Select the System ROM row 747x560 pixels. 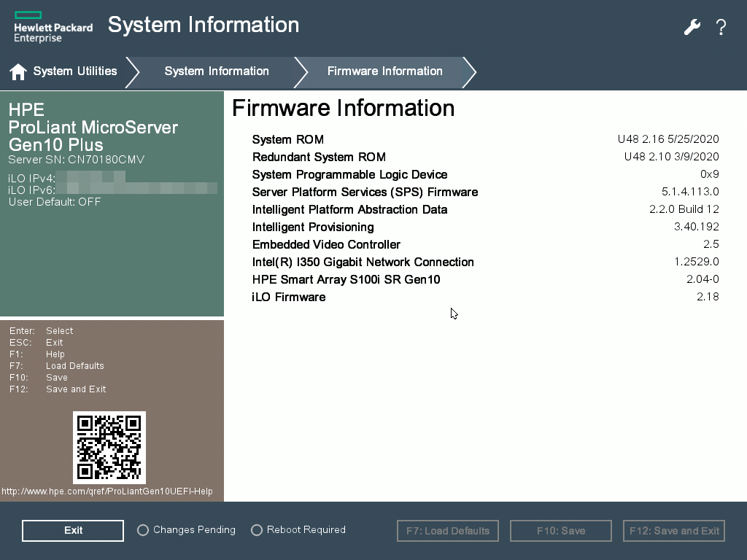485,139
